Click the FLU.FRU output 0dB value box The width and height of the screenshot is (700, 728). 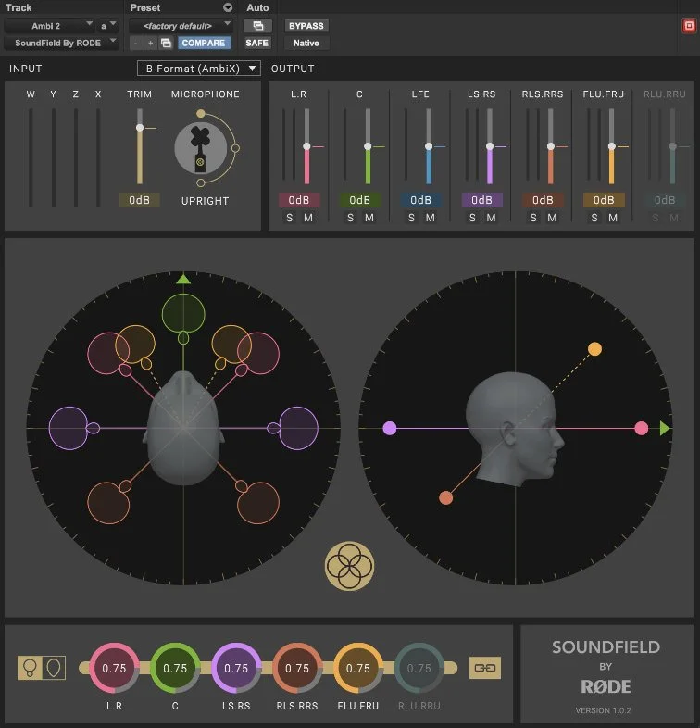coord(604,200)
